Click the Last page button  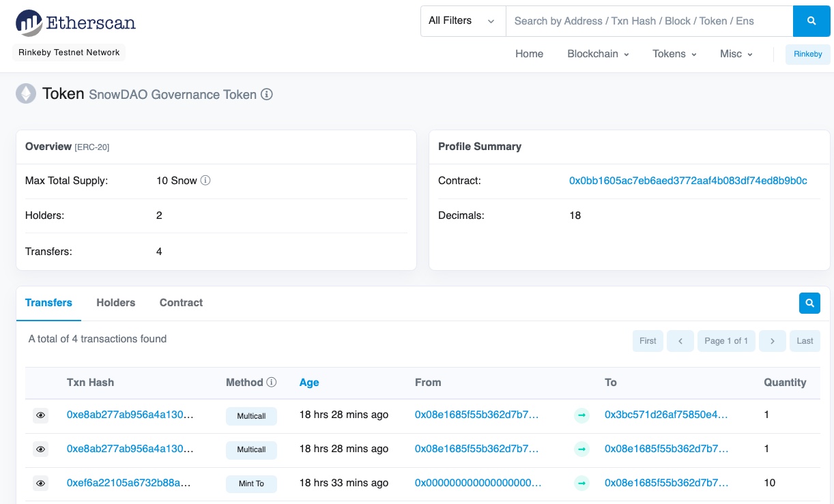805,341
